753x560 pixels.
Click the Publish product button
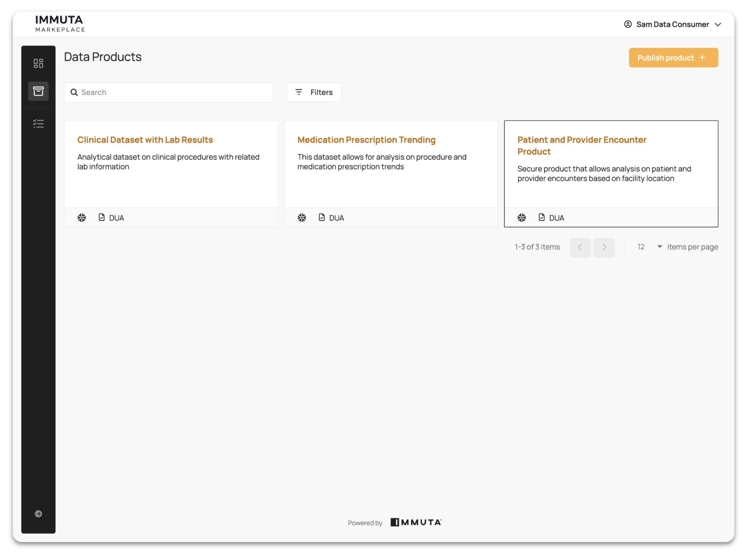coord(673,58)
